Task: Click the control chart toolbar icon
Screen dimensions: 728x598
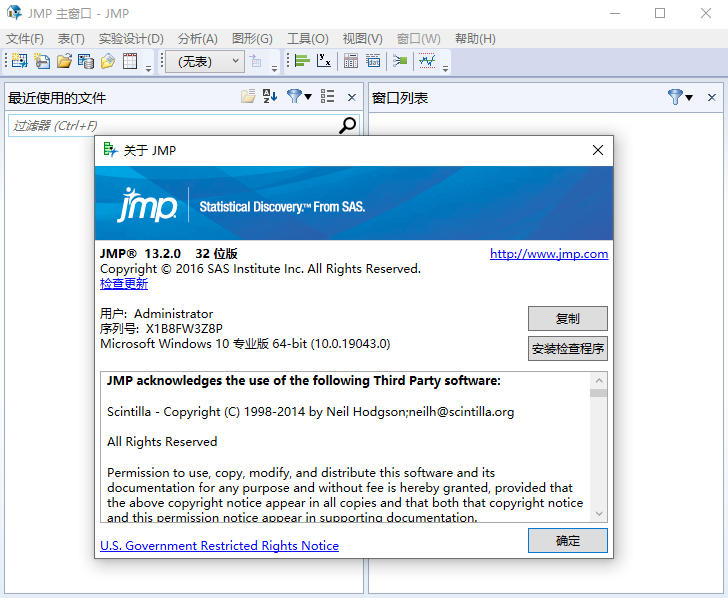Action: [427, 61]
